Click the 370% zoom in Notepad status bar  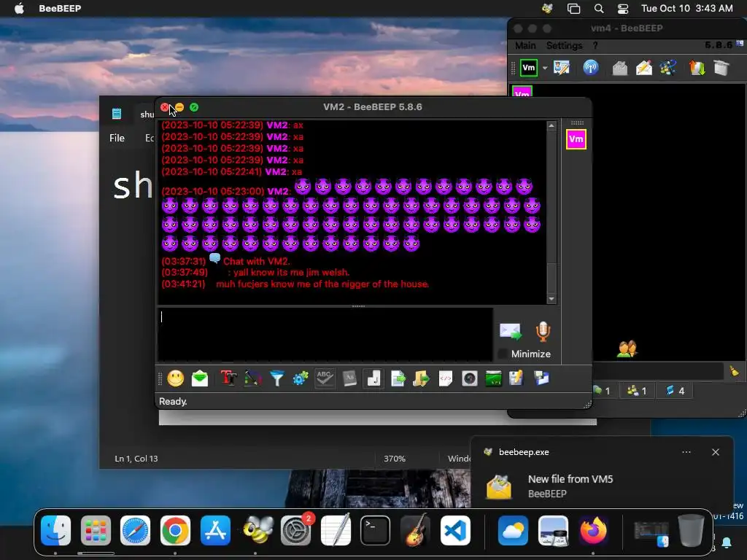coord(395,459)
